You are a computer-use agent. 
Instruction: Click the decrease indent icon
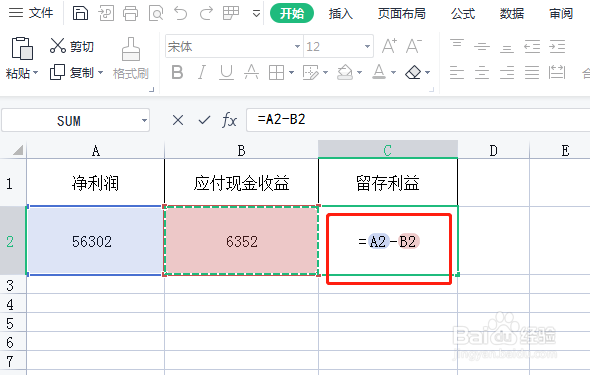click(532, 46)
